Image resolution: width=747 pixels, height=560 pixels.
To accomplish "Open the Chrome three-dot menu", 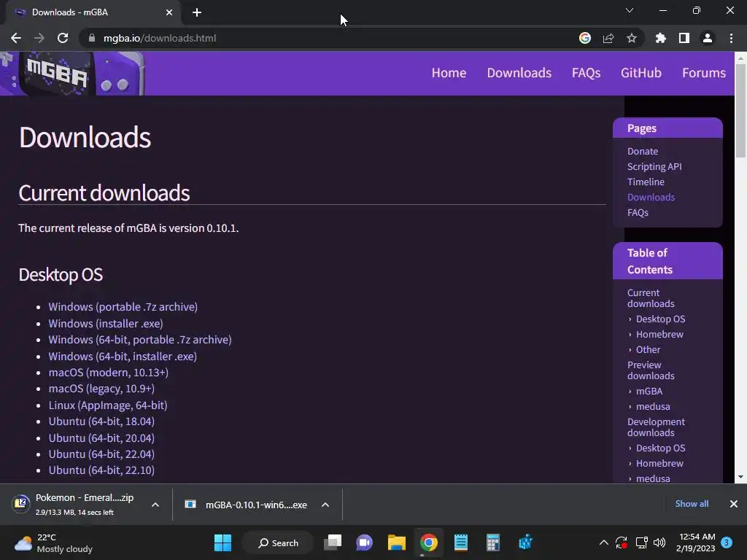I will click(x=731, y=38).
